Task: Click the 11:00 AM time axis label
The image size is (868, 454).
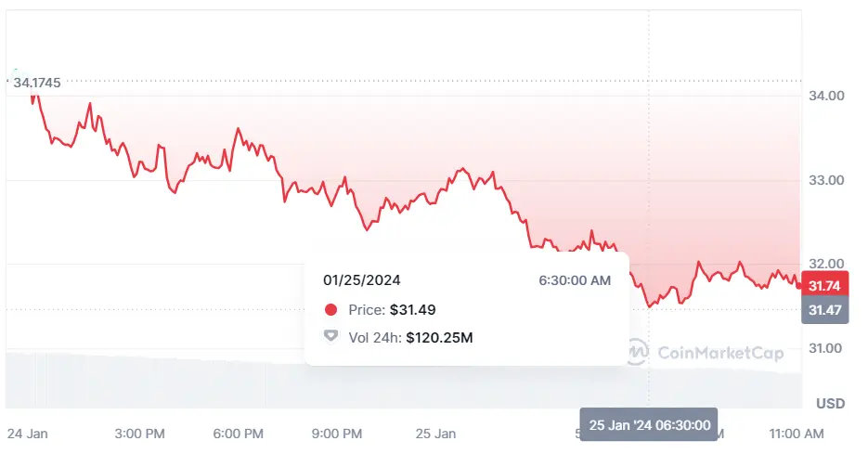Action: [x=797, y=434]
